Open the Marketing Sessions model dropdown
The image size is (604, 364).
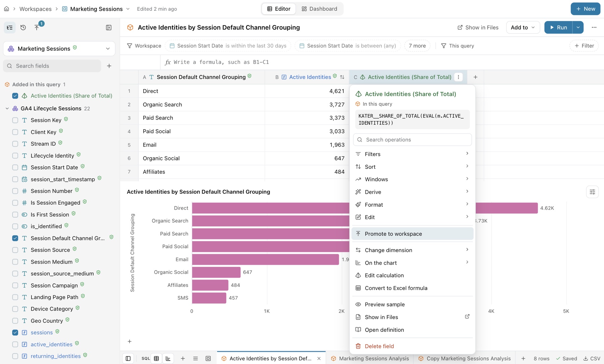[59, 49]
